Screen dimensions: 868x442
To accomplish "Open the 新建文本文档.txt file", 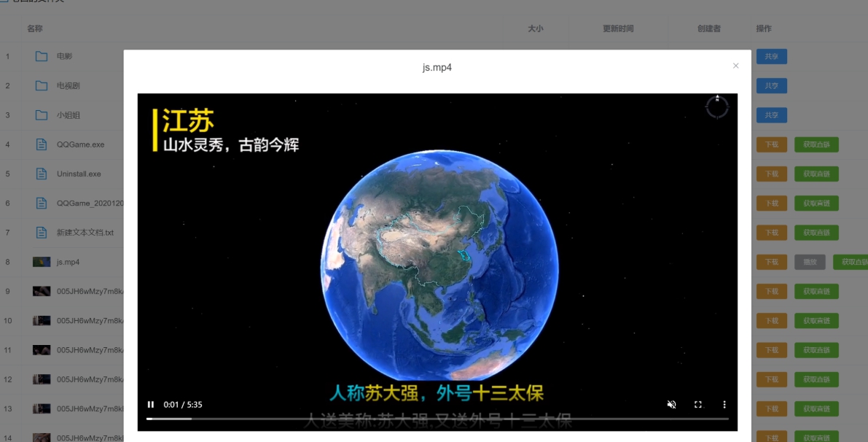I will pos(85,232).
